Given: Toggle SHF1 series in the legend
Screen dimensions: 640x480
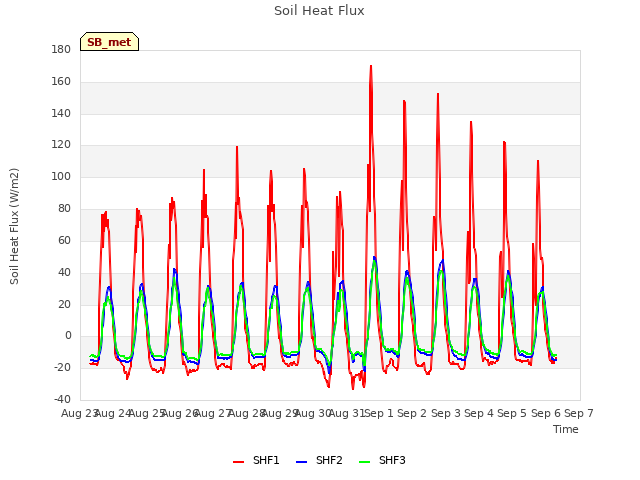Looking at the screenshot, I should click(x=256, y=460).
